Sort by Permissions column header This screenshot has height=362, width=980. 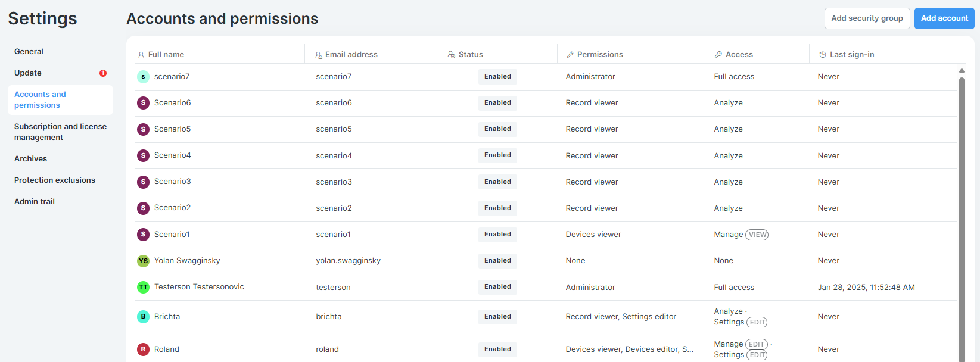600,55
